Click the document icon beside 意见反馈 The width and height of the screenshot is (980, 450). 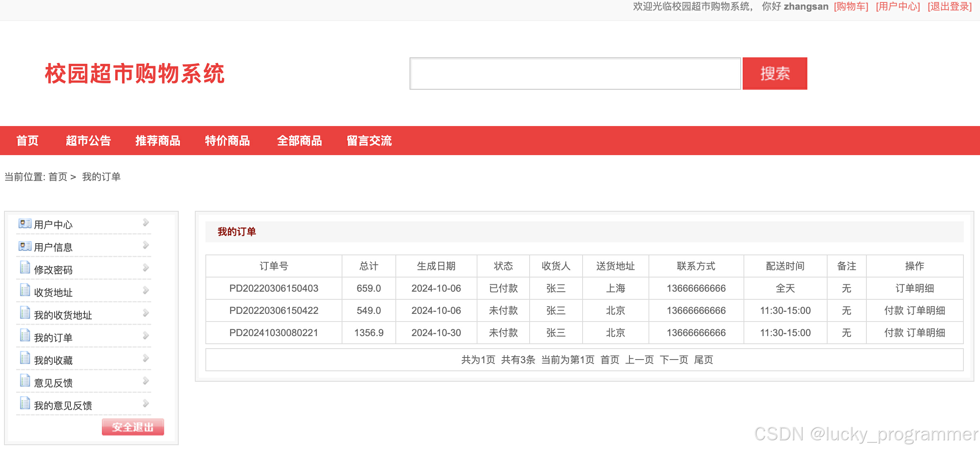25,381
